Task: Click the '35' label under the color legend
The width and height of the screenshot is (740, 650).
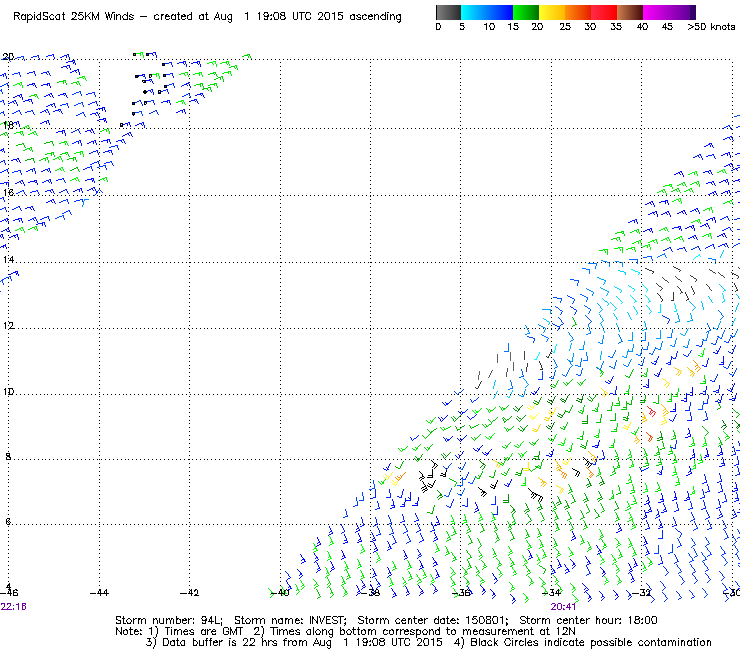Action: pos(616,27)
